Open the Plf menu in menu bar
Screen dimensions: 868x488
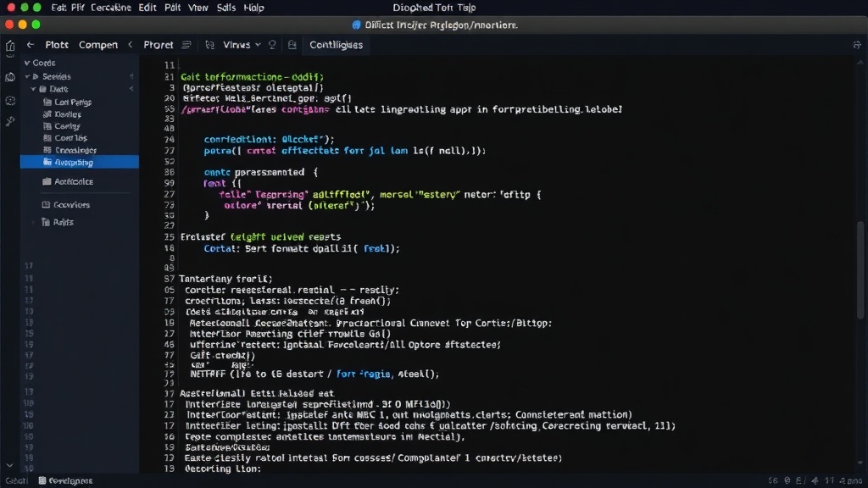[77, 8]
